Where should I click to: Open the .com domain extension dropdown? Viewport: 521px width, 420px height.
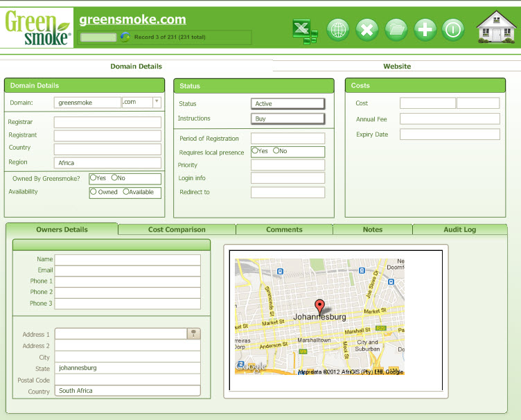point(157,102)
